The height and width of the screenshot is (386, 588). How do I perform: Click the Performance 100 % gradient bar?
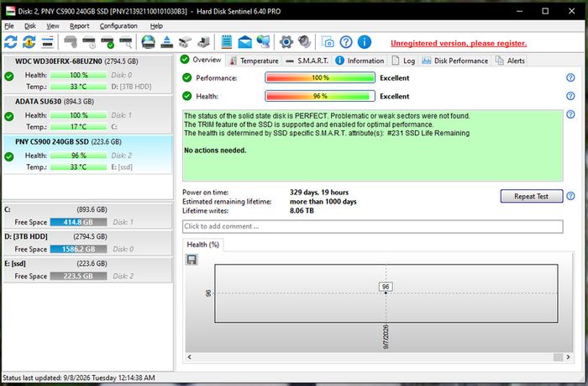coord(320,77)
